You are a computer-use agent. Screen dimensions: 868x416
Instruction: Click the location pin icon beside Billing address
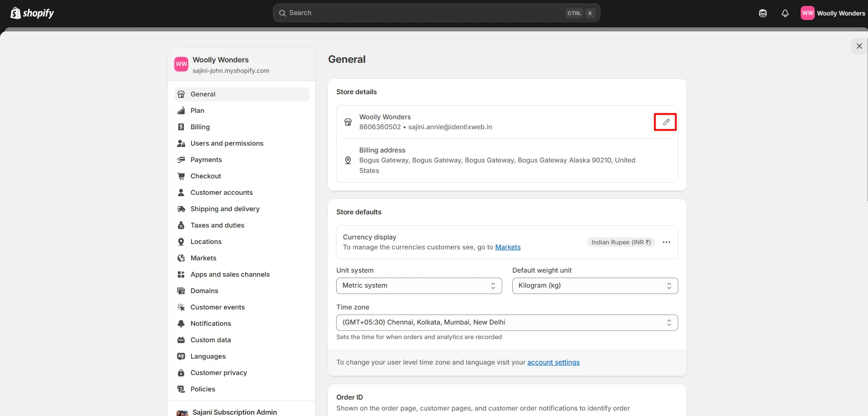pos(348,160)
